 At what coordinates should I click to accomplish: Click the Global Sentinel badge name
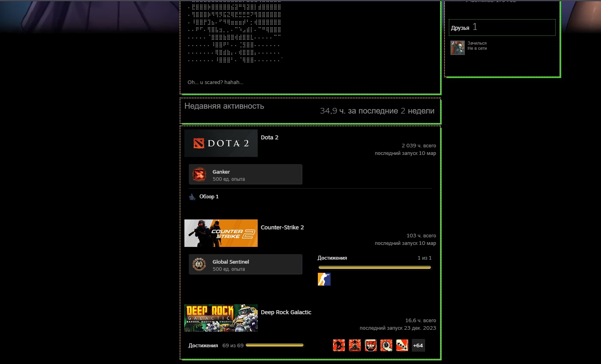point(231,262)
